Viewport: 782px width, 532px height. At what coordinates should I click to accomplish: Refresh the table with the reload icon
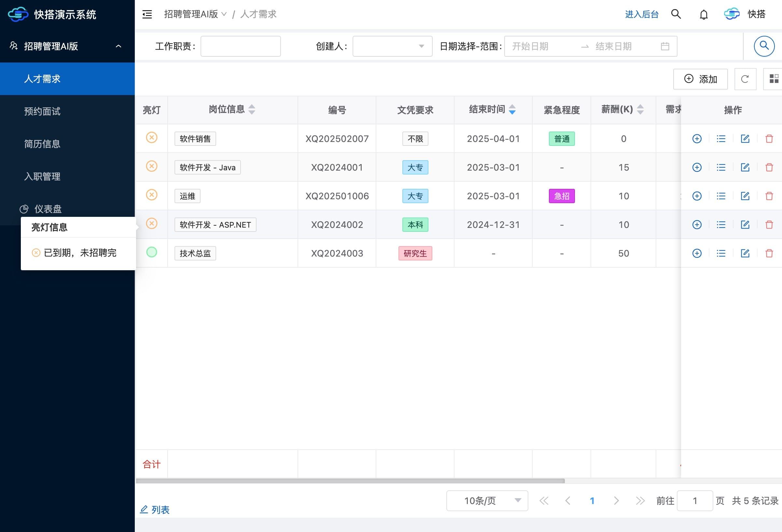[x=745, y=79]
